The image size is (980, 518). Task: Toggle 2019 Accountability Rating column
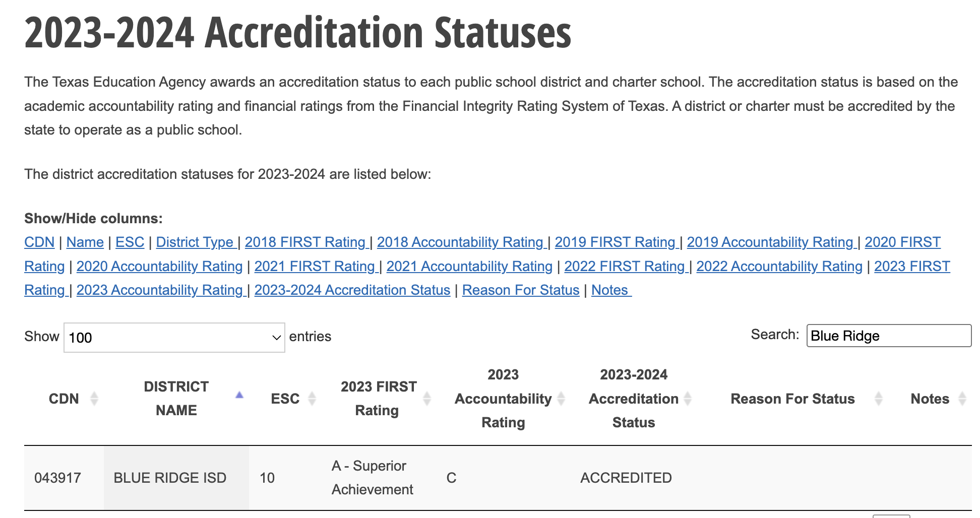click(x=770, y=242)
